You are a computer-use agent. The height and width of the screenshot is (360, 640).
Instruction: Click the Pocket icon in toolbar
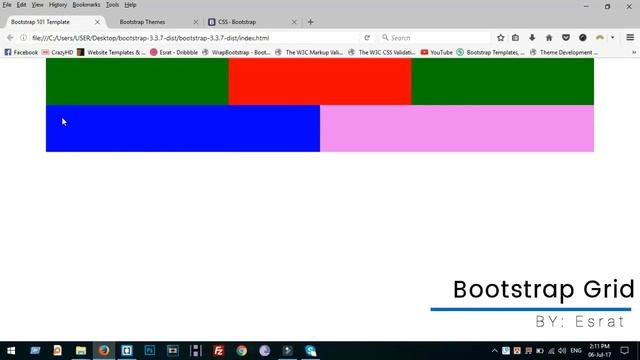click(x=566, y=38)
